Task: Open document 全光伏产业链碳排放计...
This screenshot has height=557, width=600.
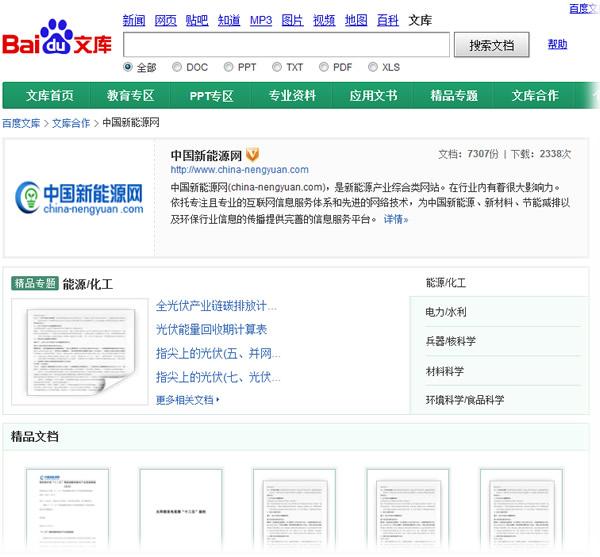Action: 216,306
